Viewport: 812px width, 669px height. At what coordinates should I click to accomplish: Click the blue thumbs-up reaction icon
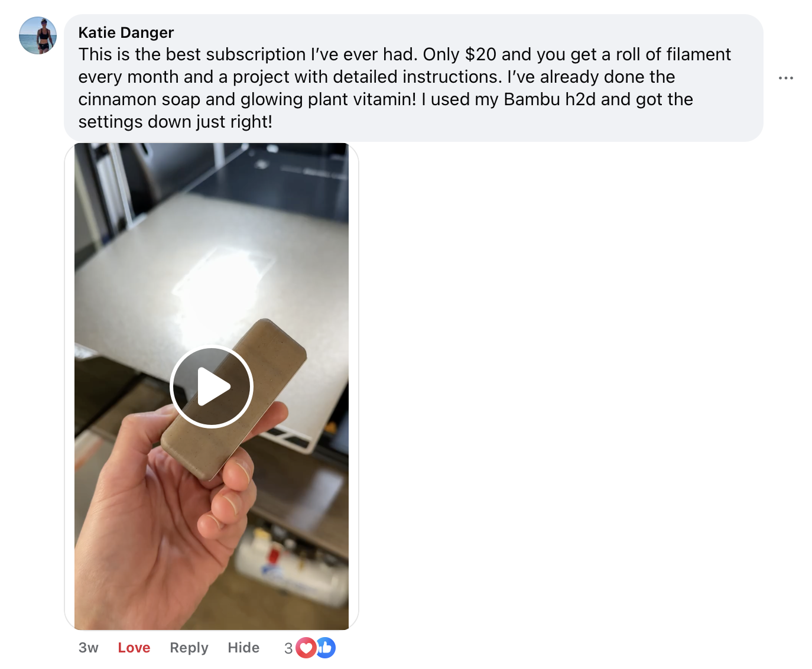[x=326, y=648]
